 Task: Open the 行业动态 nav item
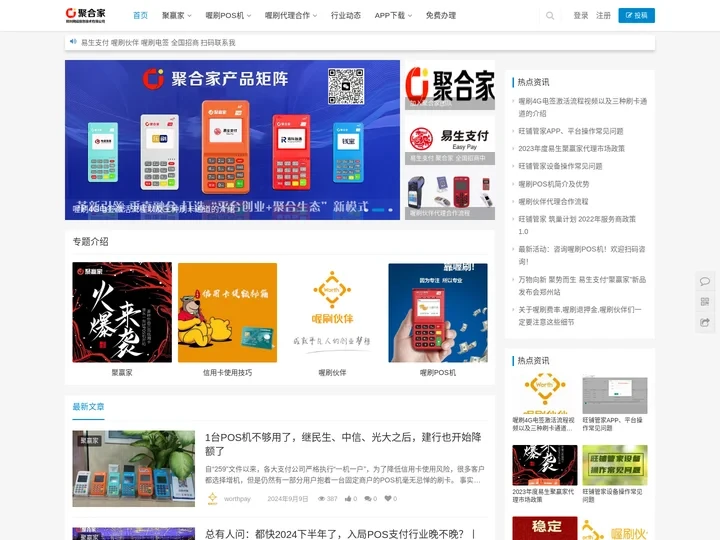346,16
